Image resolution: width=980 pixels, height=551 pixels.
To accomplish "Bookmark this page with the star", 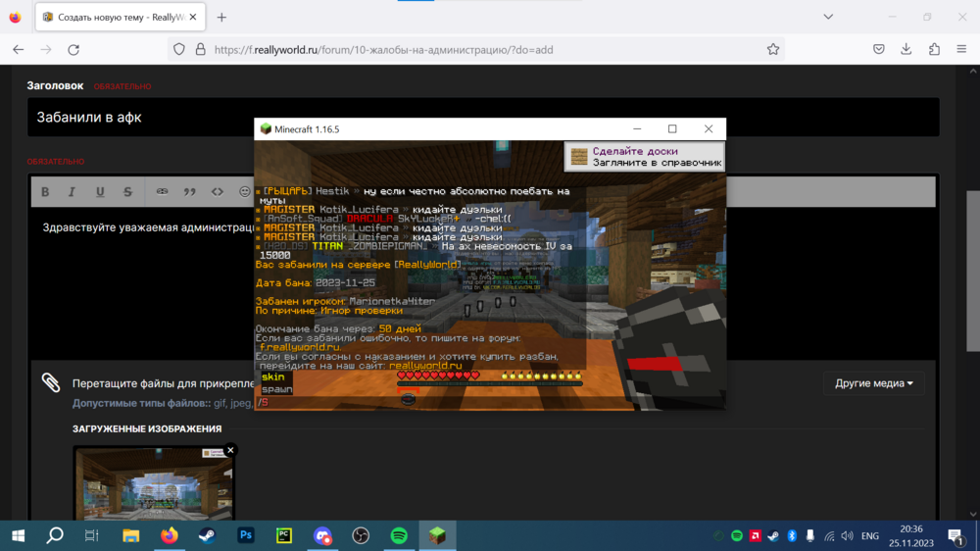I will 773,49.
